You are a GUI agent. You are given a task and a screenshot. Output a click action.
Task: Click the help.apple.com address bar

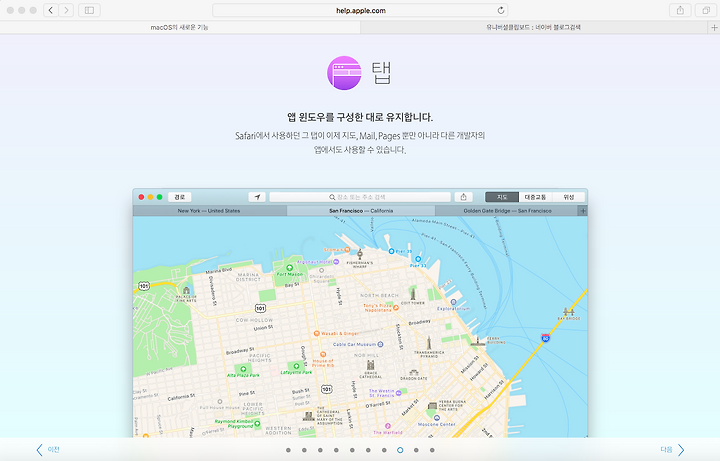point(360,10)
